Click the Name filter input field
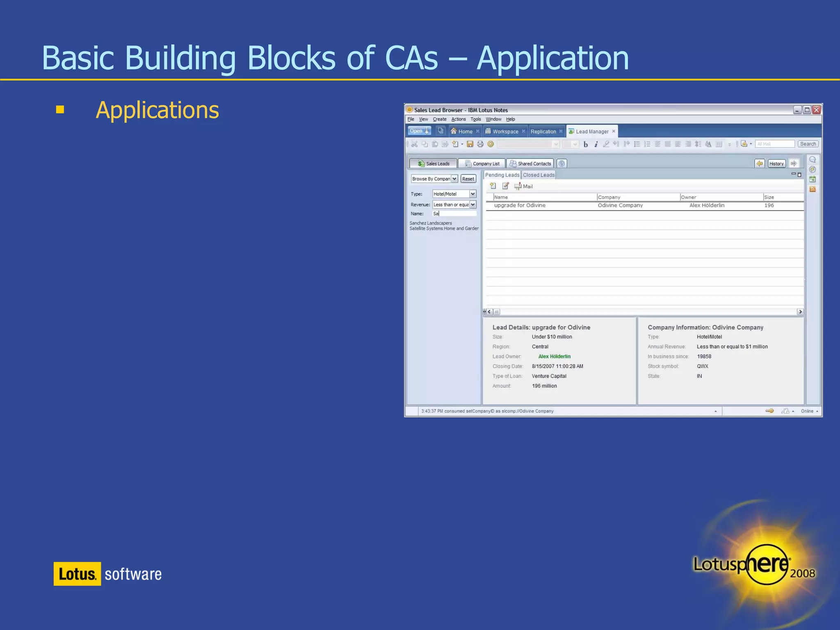This screenshot has width=840, height=630. point(454,214)
